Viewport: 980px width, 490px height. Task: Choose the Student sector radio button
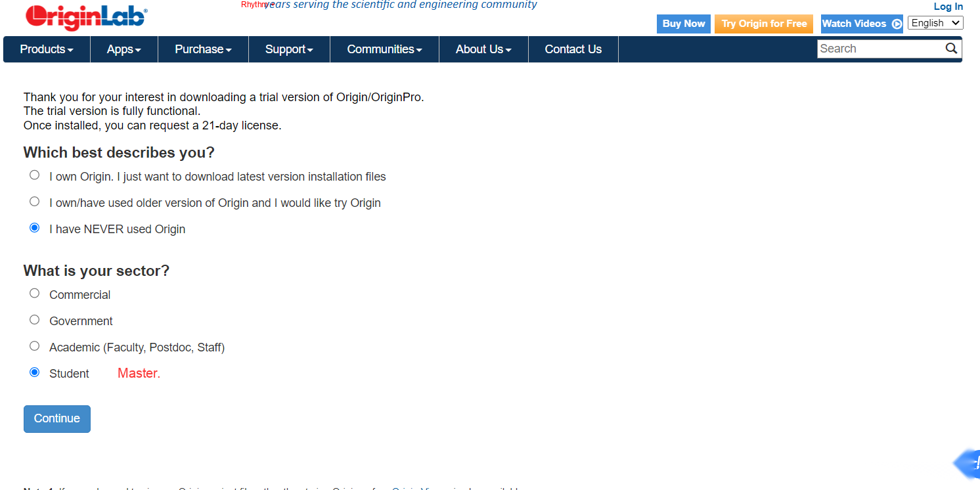click(x=35, y=372)
